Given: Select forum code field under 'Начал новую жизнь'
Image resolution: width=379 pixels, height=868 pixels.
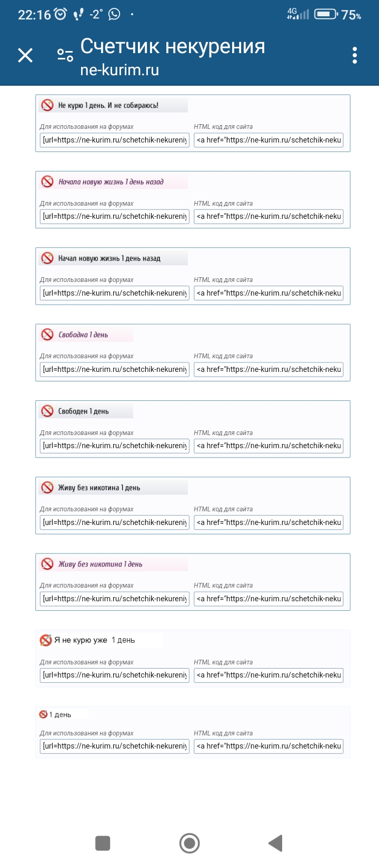Looking at the screenshot, I should 114,293.
